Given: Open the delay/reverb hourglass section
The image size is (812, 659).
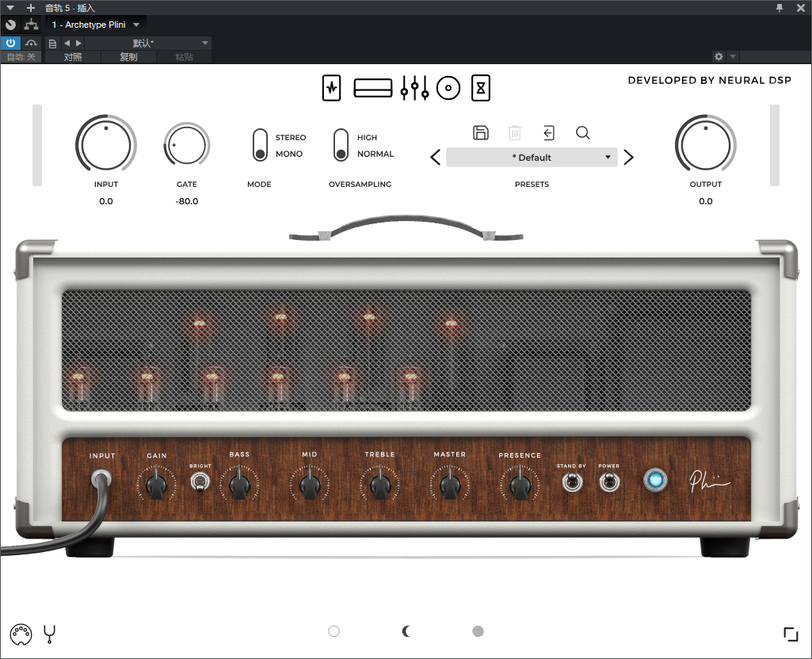Looking at the screenshot, I should click(x=481, y=88).
